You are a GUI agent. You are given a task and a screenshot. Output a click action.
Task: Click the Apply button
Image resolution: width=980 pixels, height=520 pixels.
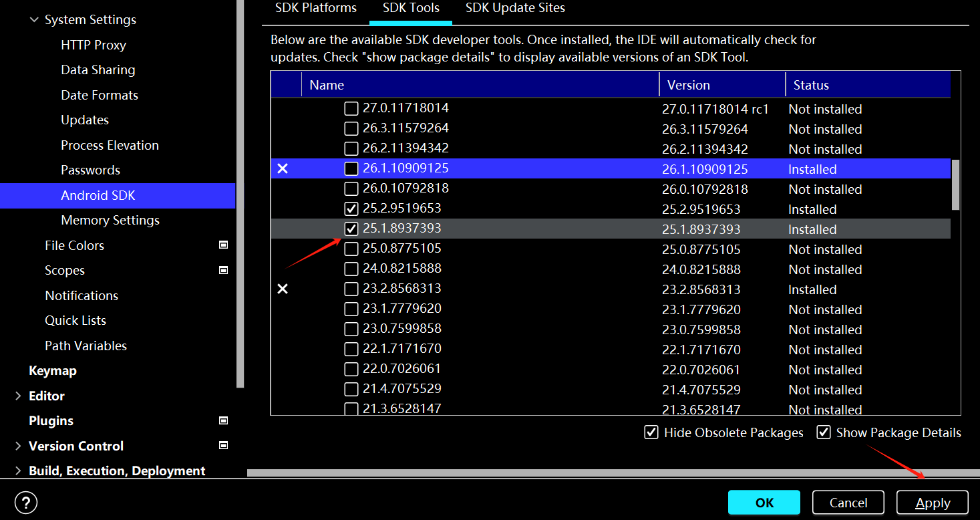tap(933, 503)
